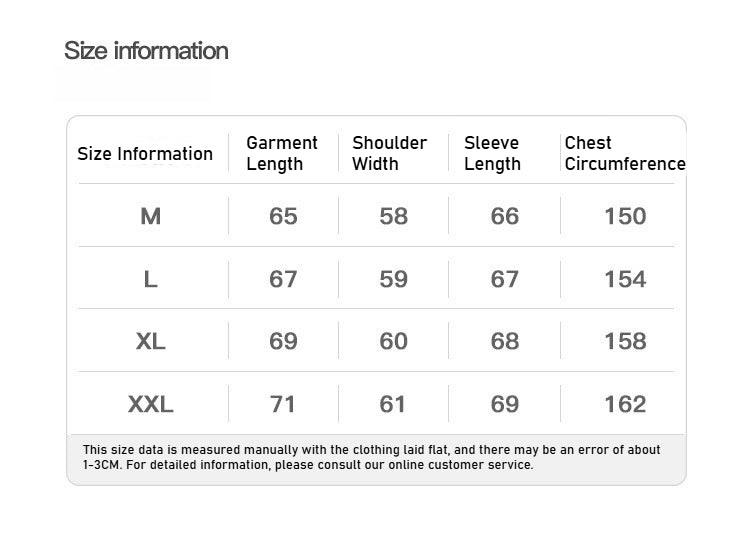Click the XL sleeve length value 68
Image resolution: width=750 pixels, height=546 pixels.
pos(505,341)
